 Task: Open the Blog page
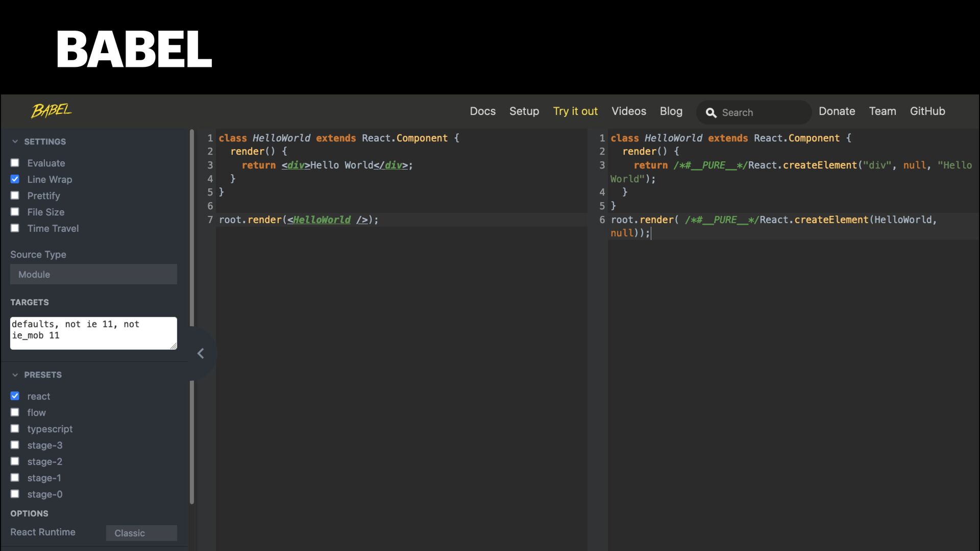(671, 111)
